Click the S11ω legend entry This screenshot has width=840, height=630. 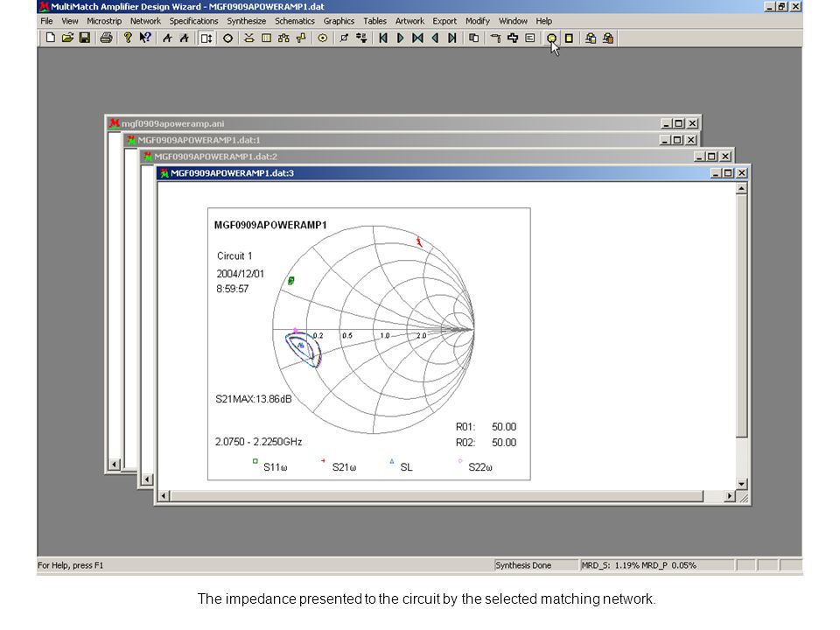270,465
